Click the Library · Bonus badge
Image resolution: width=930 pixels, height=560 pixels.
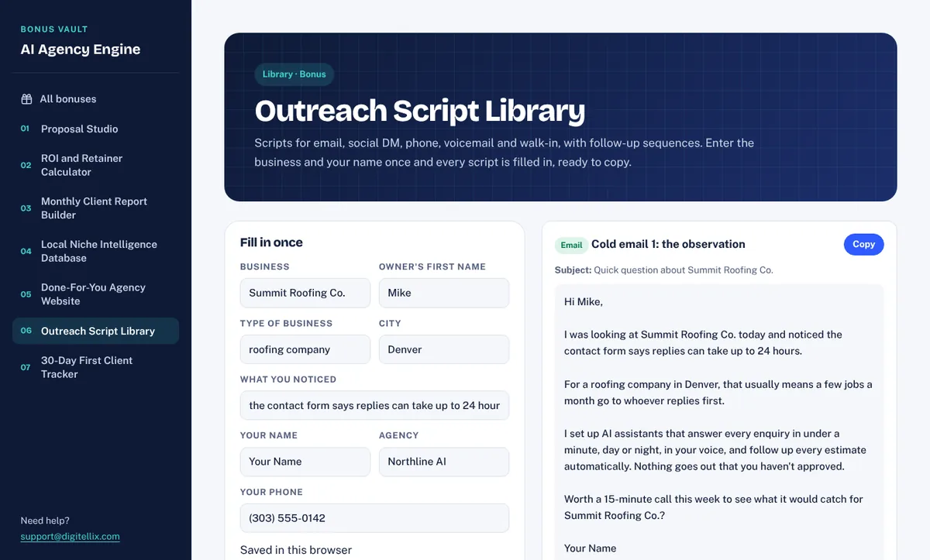tap(294, 74)
